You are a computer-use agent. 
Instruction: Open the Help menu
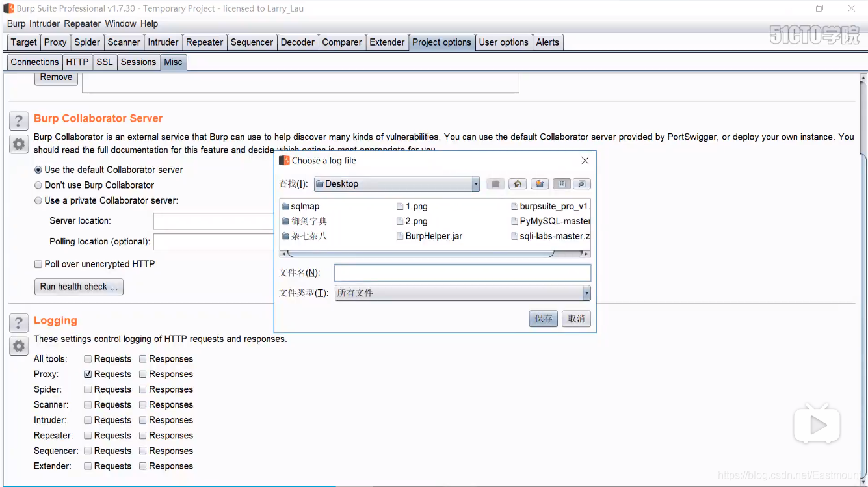click(x=149, y=23)
